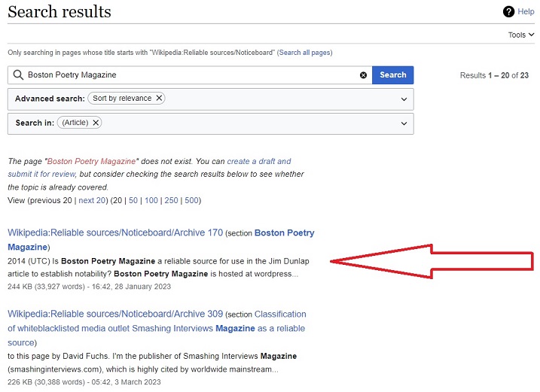Click the Help question mark icon
Image resolution: width=540 pixels, height=392 pixels.
click(508, 12)
